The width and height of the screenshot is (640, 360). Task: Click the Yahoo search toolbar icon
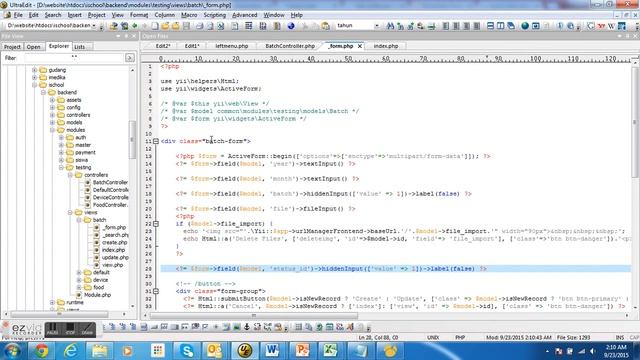(601, 26)
